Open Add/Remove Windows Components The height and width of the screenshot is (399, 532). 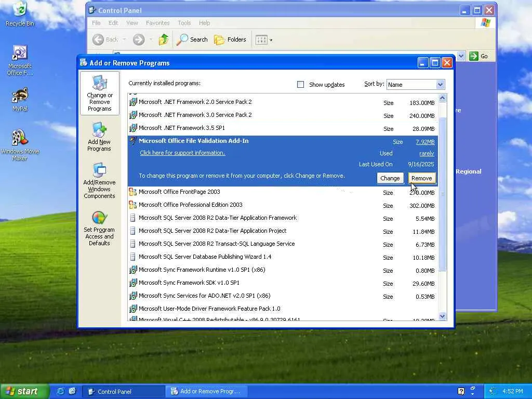pos(99,180)
